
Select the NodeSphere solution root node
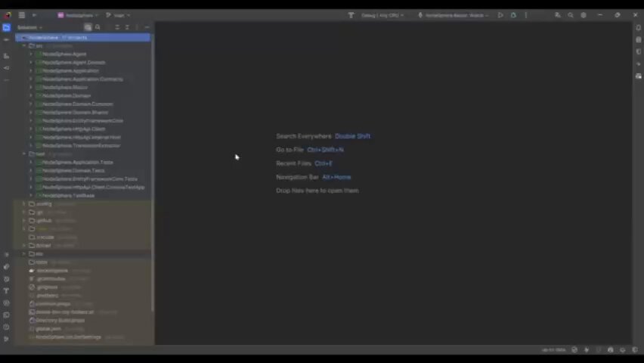(x=83, y=37)
